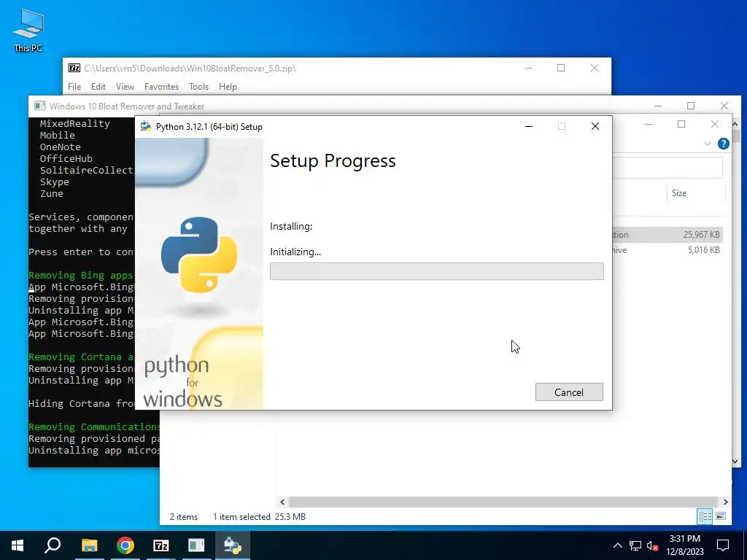The width and height of the screenshot is (747, 560).
Task: Click the Python setup progress bar
Action: coord(436,271)
